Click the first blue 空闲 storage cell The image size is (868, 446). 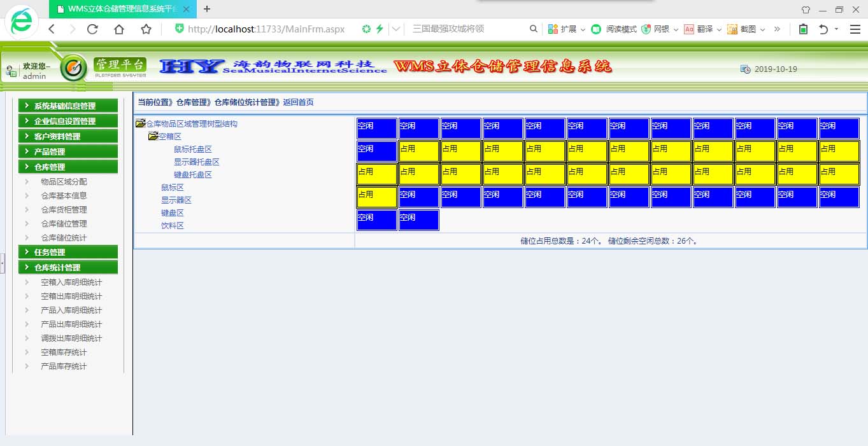point(376,128)
